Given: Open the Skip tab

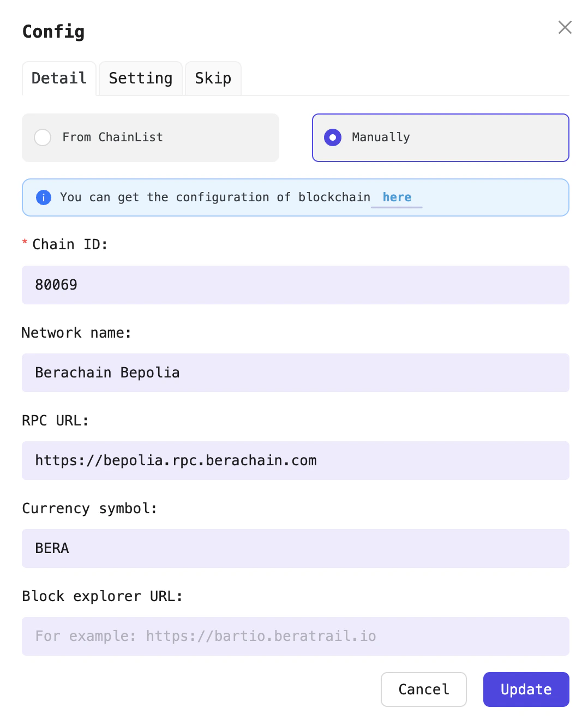Looking at the screenshot, I should (x=213, y=78).
